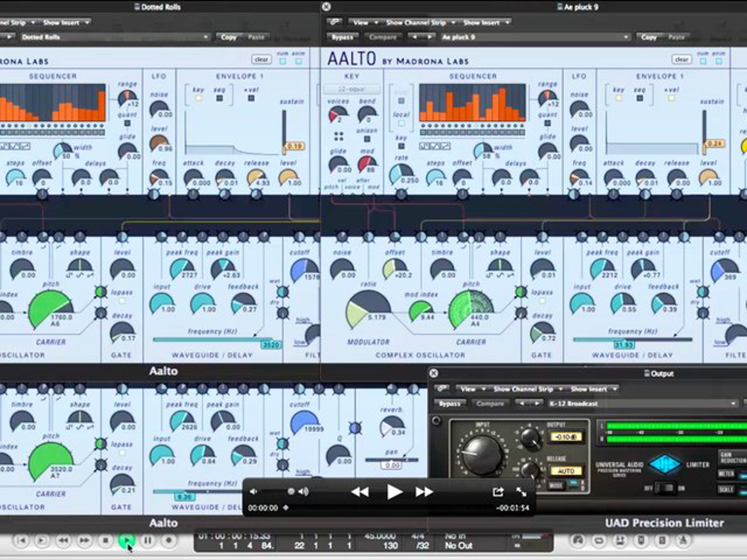Image resolution: width=747 pixels, height=560 pixels.
Task: Toggle the lopass switch in Ae pluck 9 GATE
Action: [542, 301]
